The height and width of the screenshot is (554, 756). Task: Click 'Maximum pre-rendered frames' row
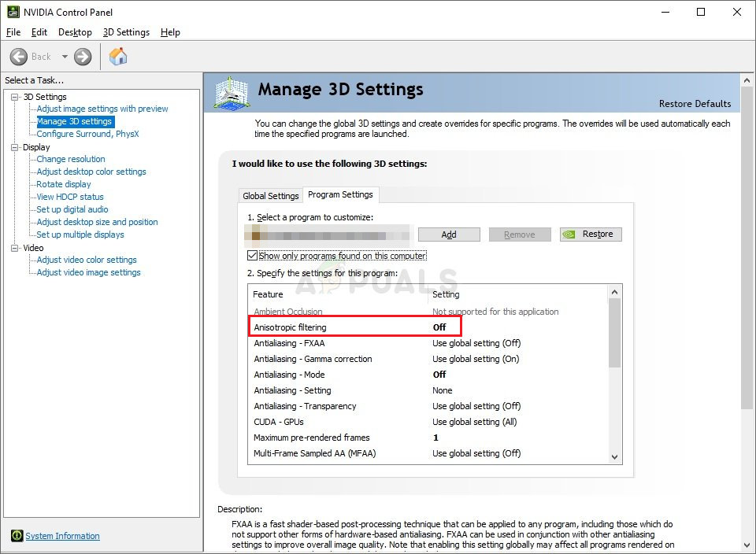[428, 438]
